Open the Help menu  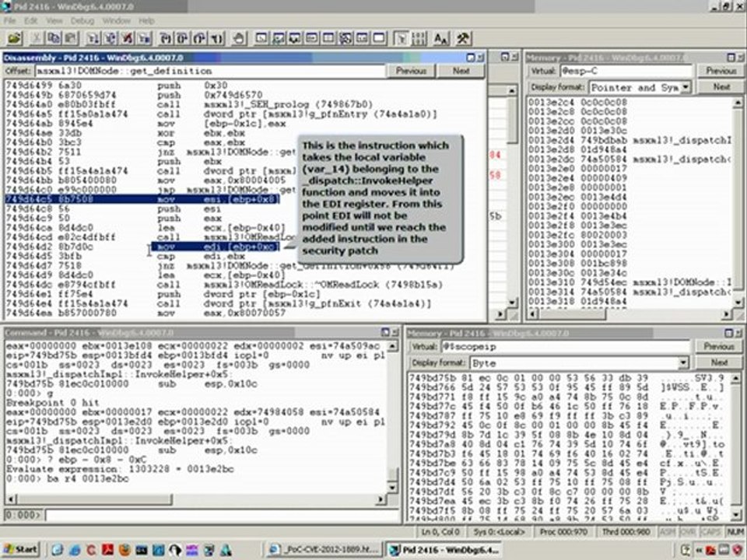pyautogui.click(x=146, y=20)
